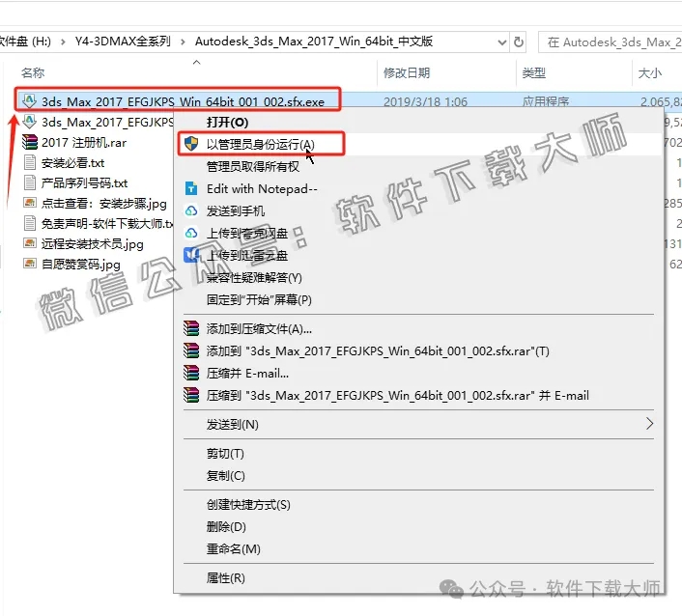Choose 删除(D) from the context menu
This screenshot has width=682, height=616.
pyautogui.click(x=226, y=527)
